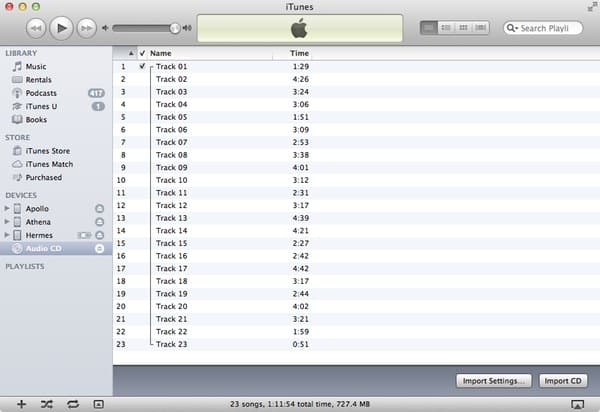Viewport: 600px width, 412px height.
Task: Open Podcasts in the library sidebar
Action: [44, 93]
